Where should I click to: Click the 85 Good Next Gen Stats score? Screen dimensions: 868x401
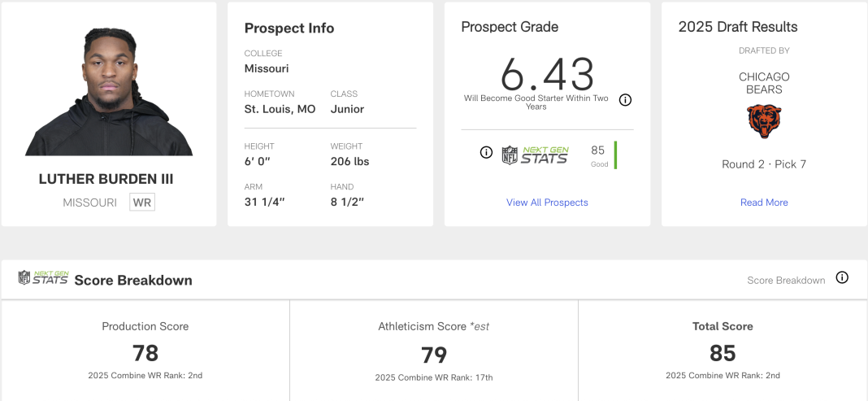[x=598, y=155]
